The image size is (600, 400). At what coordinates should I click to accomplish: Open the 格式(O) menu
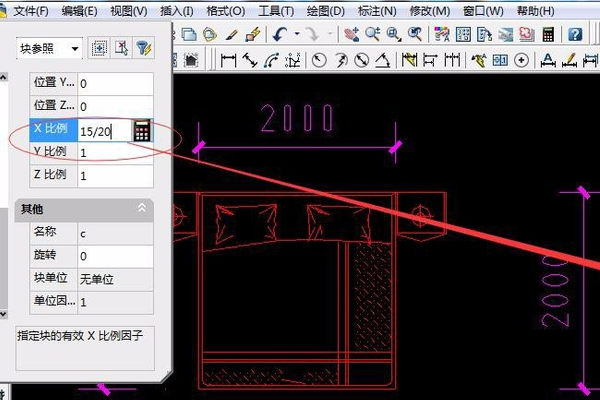point(226,11)
